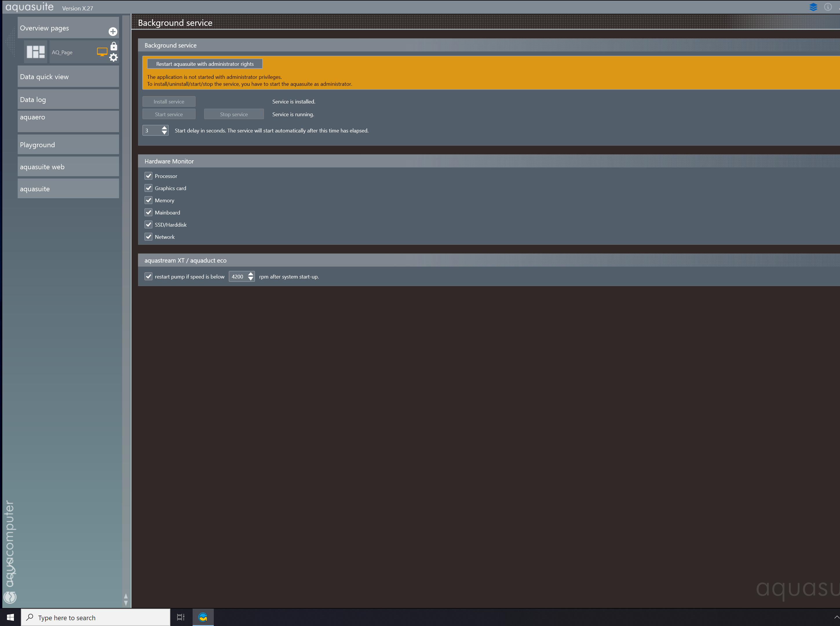Toggle the Graphics card checkbox
Screen dimensions: 840x626
[149, 188]
